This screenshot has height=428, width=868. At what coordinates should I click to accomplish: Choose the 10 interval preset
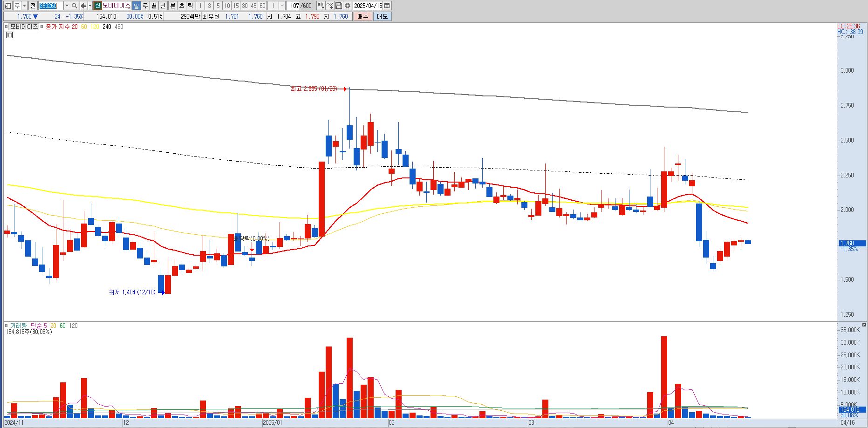tap(227, 6)
